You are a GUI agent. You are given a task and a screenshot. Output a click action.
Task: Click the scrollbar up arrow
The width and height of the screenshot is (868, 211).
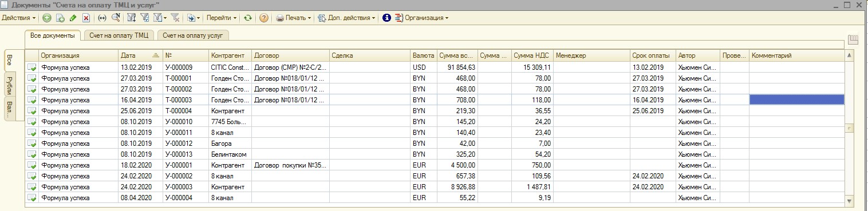point(850,55)
